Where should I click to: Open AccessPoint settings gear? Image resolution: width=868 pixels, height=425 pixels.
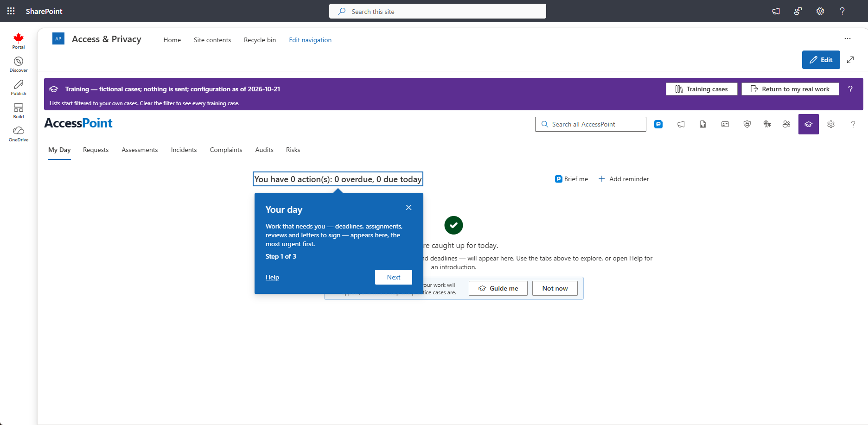point(831,124)
